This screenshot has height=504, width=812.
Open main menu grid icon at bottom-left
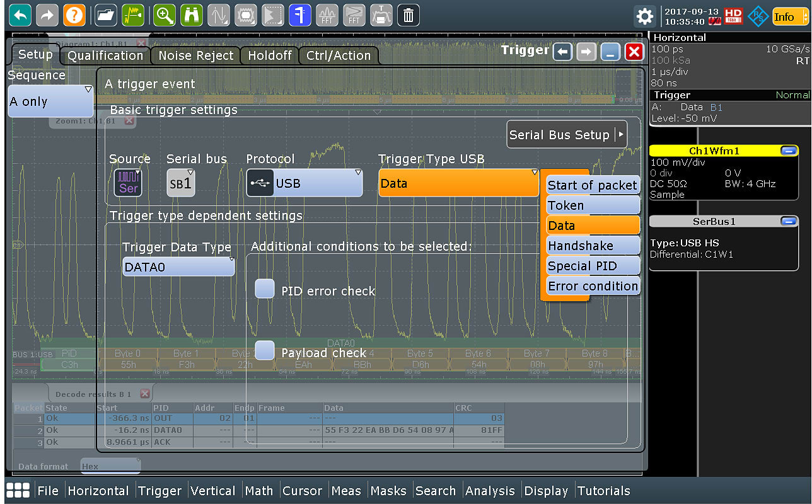point(18,491)
